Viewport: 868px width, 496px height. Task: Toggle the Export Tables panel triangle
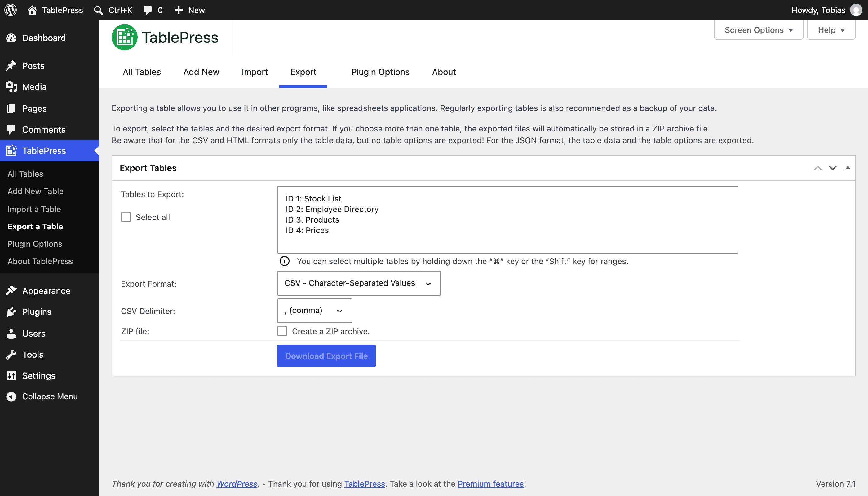pyautogui.click(x=848, y=168)
